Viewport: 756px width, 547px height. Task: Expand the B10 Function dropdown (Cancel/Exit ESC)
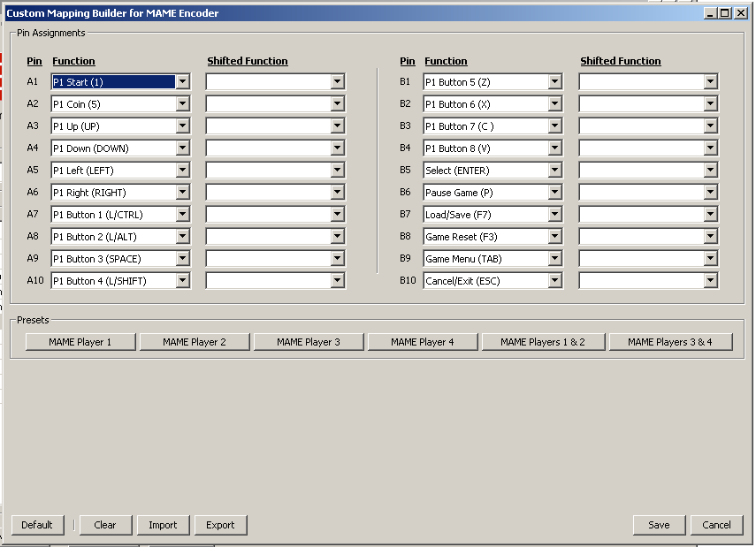pyautogui.click(x=554, y=281)
